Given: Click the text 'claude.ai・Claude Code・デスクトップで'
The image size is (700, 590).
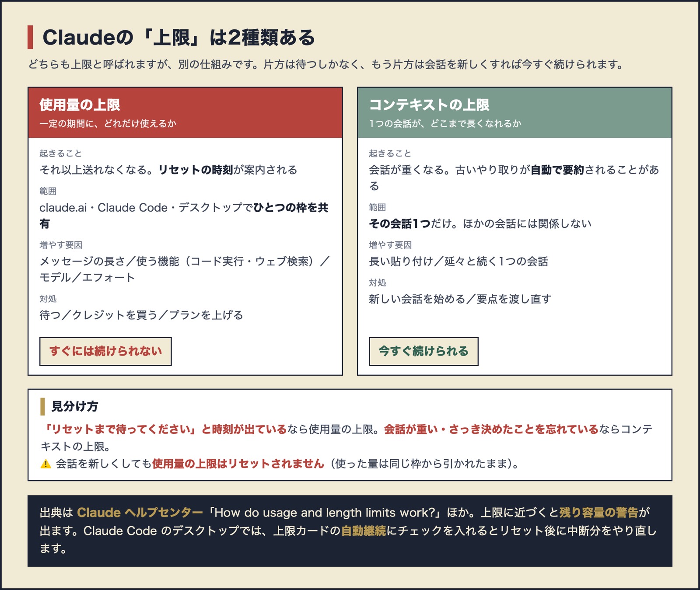Looking at the screenshot, I should click(146, 208).
